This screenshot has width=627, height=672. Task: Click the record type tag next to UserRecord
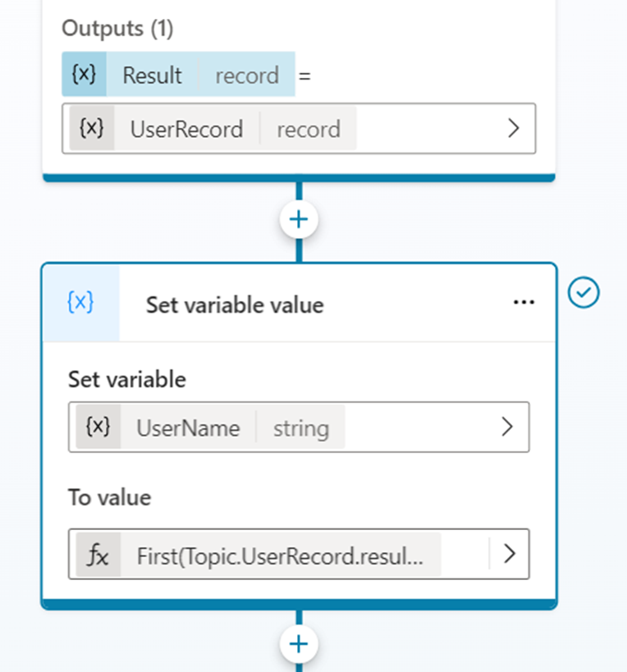(x=308, y=130)
